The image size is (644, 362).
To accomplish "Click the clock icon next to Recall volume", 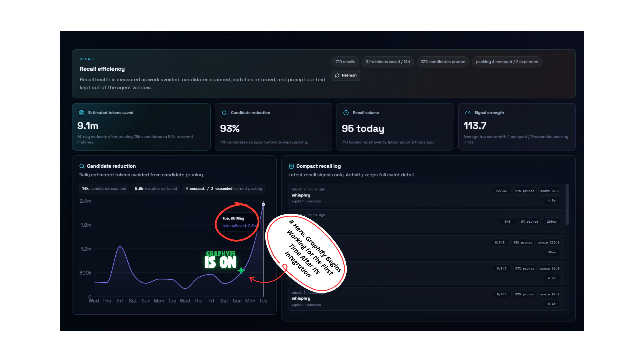I will tap(346, 113).
